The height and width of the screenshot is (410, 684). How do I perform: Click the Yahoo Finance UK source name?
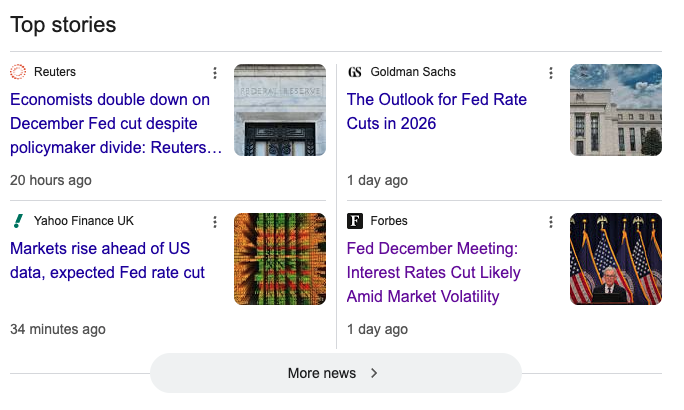click(84, 221)
